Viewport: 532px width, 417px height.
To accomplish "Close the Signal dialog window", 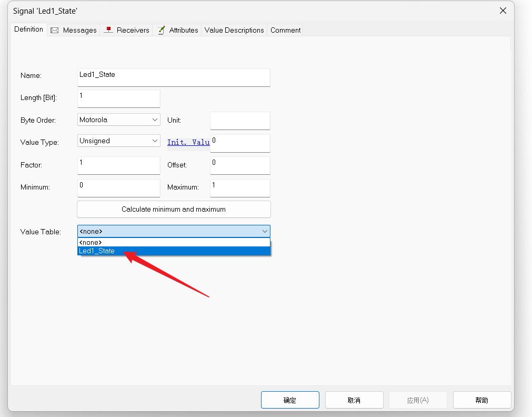I will [x=503, y=11].
